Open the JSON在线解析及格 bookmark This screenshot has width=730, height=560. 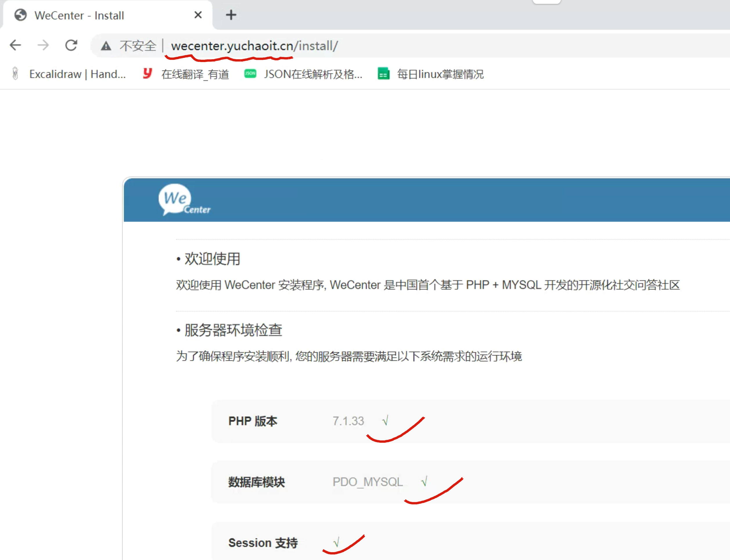click(313, 74)
